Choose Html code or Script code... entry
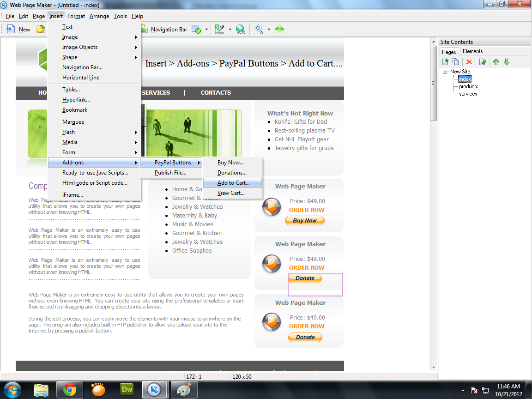This screenshot has width=532, height=399. pos(94,183)
